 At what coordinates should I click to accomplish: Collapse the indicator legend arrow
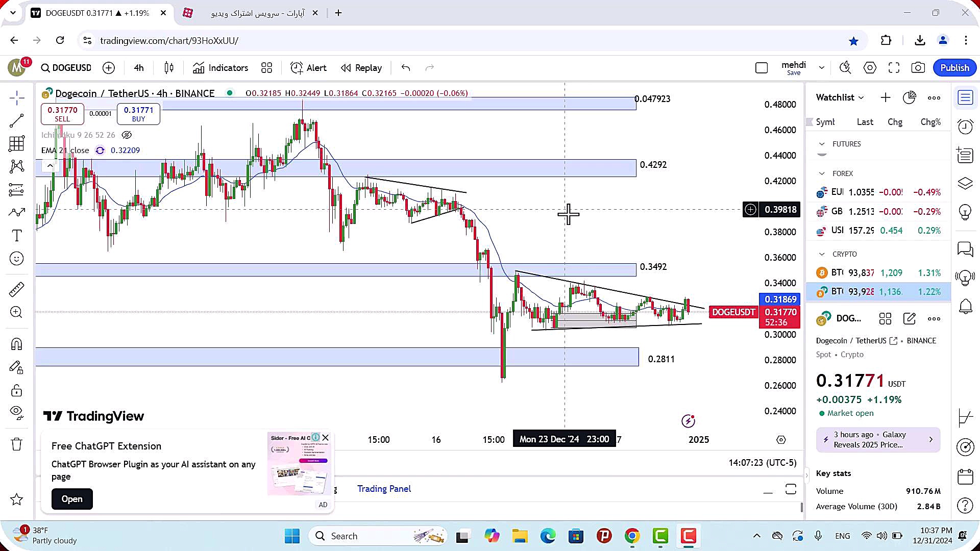[50, 165]
